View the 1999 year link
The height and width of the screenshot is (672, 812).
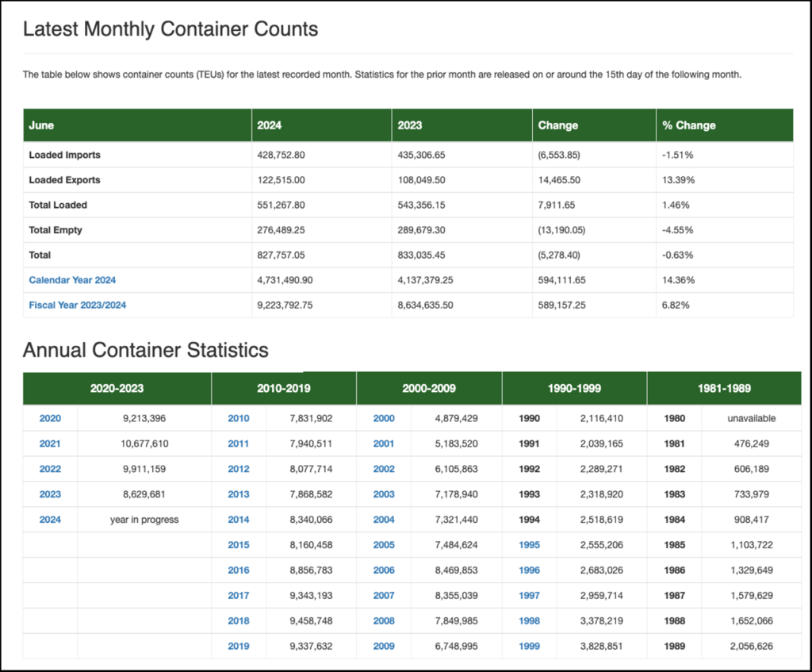click(x=529, y=646)
